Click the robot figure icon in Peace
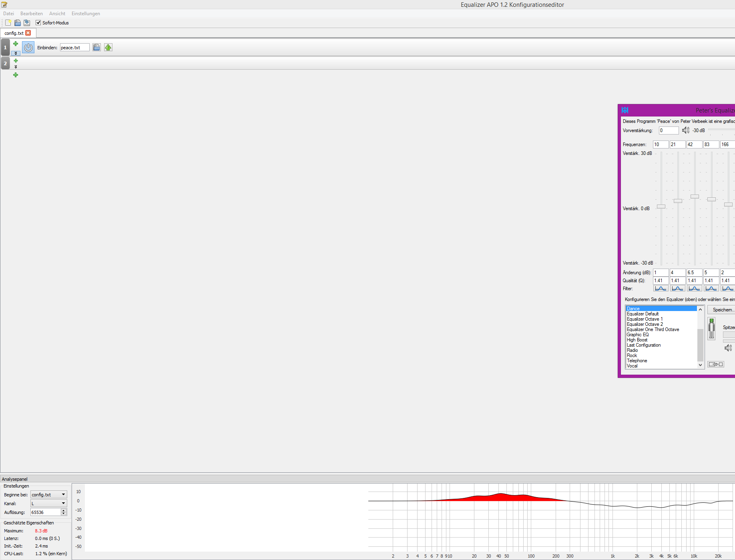 tap(711, 329)
